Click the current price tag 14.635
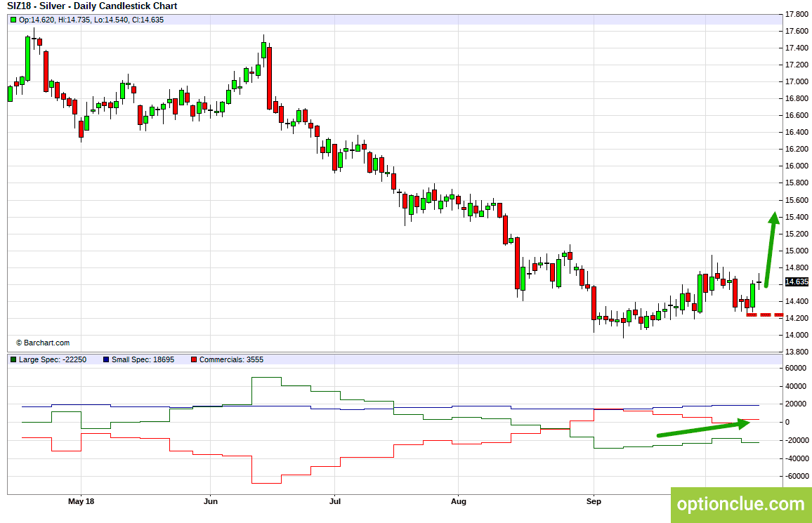This screenshot has width=812, height=523. 796,282
